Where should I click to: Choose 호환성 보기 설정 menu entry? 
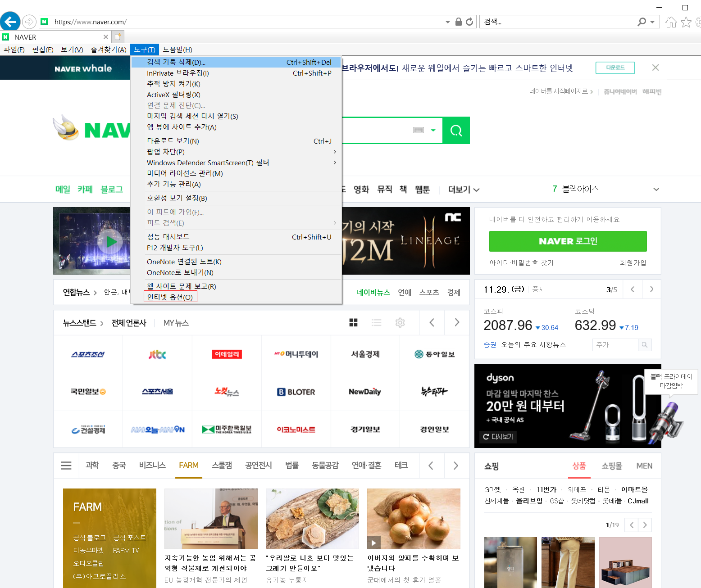(236, 198)
